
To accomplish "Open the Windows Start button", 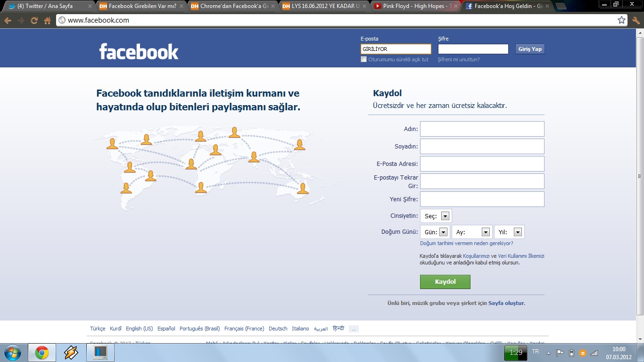I will pos(12,353).
